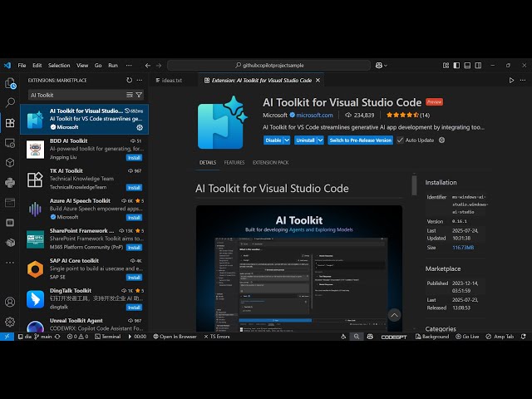Screen dimensions: 532x399
Task: Click the extension details page scrollbar
Action: pyautogui.click(x=414, y=185)
